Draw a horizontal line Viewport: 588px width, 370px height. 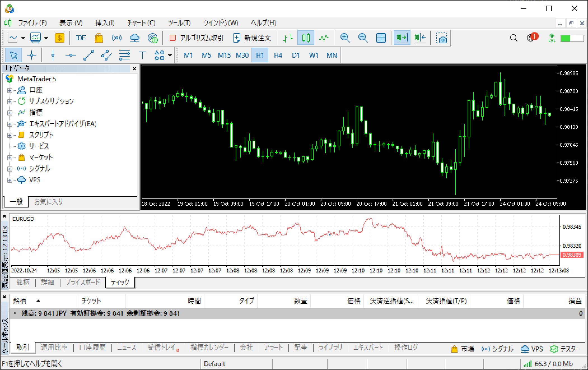(71, 55)
